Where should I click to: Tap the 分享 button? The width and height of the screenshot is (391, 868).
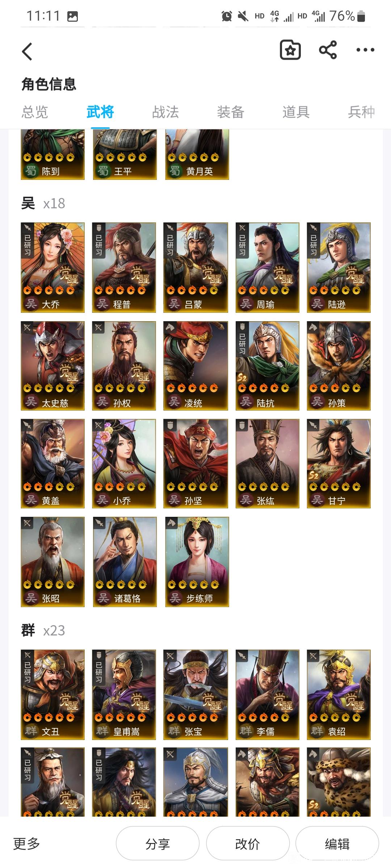point(157,844)
